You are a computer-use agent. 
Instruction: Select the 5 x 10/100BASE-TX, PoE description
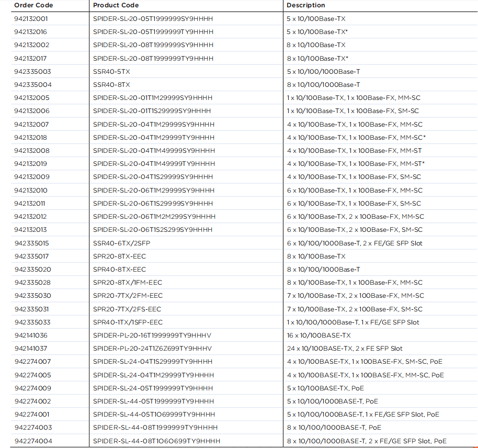coord(325,388)
